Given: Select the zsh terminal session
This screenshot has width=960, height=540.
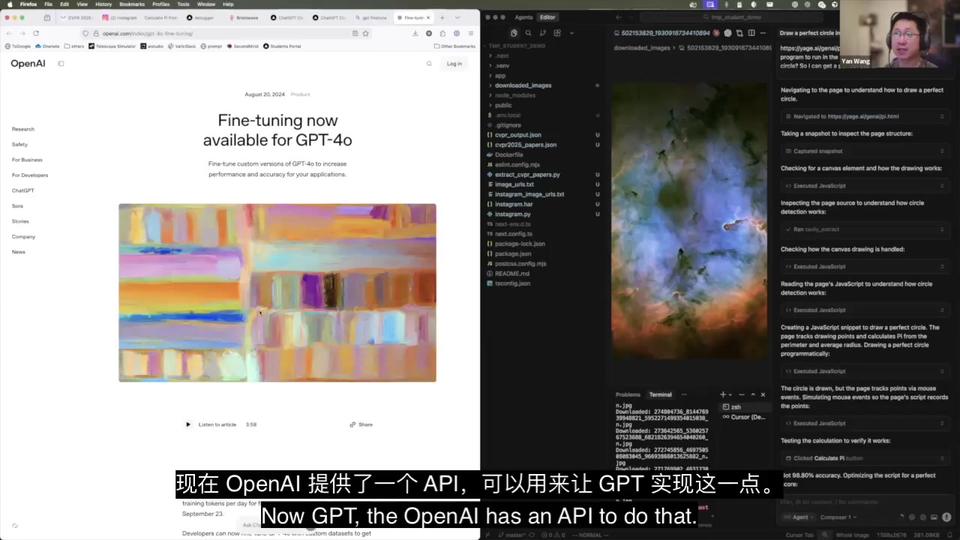Looking at the screenshot, I should 743,407.
